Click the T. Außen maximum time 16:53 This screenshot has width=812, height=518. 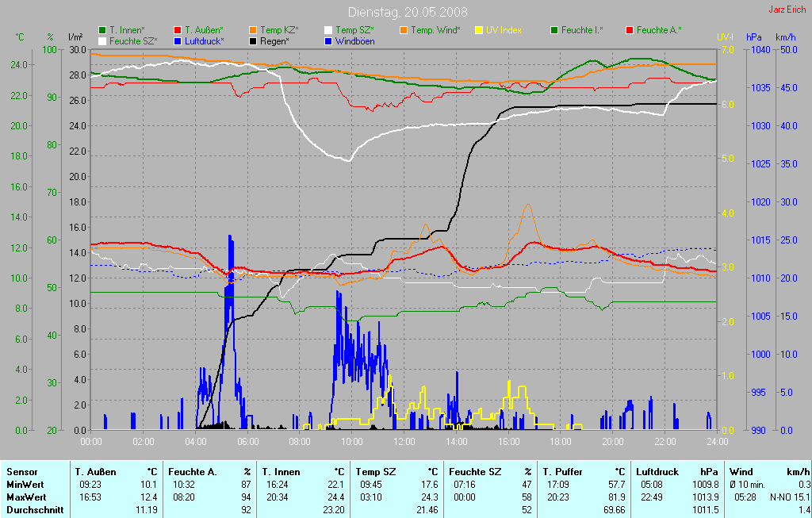(90, 497)
